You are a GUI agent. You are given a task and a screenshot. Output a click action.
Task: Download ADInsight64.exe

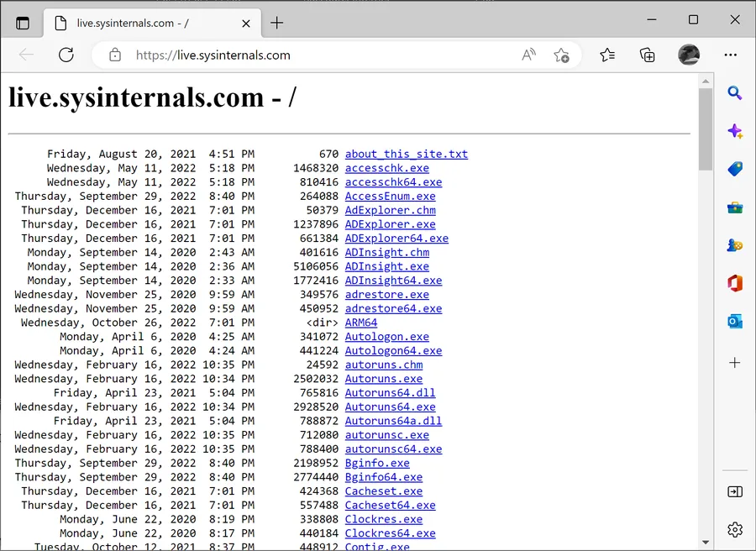[x=393, y=280]
